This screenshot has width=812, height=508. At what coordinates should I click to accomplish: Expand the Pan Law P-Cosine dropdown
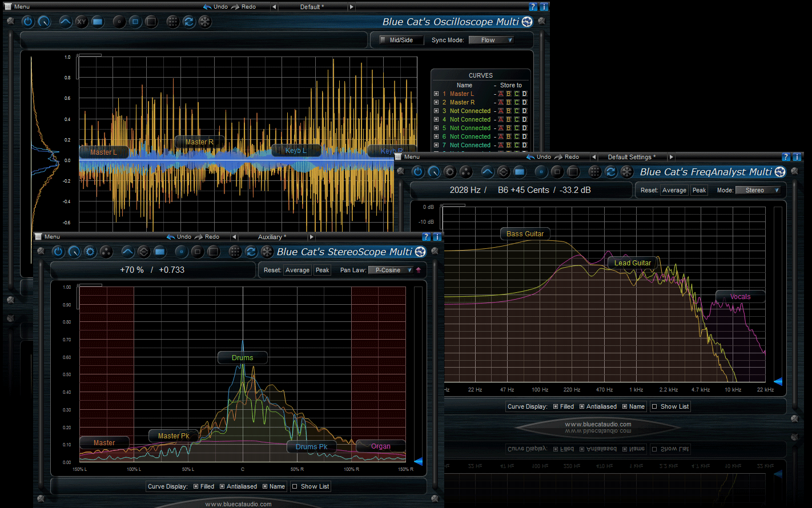coord(391,270)
